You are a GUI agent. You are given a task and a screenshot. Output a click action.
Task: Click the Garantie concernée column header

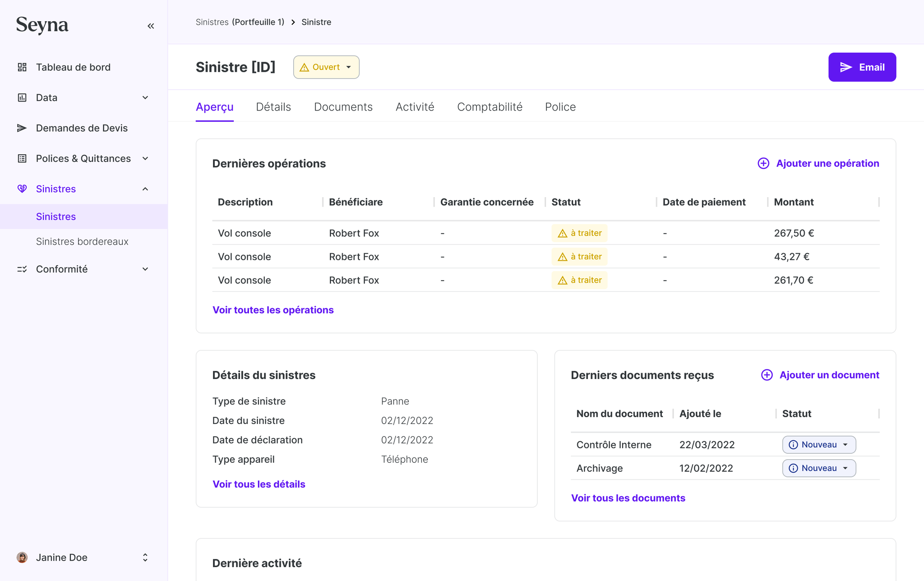(487, 202)
